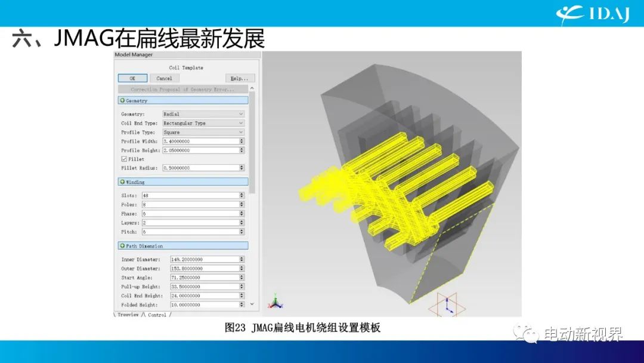
Task: Collapse the Geometry section header
Action: click(183, 100)
